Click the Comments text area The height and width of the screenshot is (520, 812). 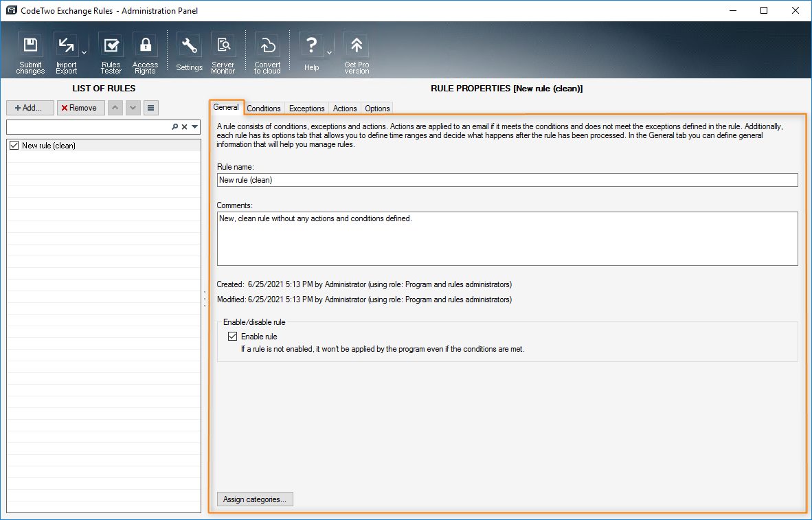(x=508, y=238)
